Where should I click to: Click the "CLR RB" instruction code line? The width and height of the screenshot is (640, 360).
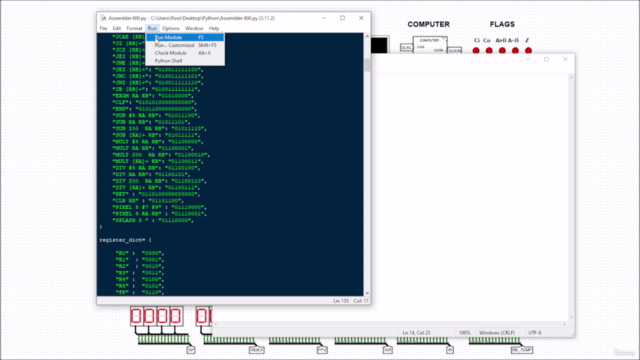point(148,201)
